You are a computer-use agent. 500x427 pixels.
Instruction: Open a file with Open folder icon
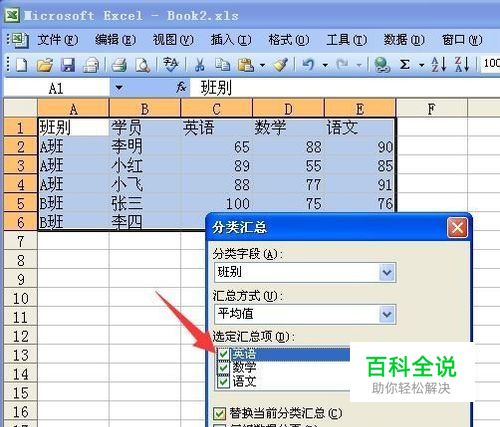click(x=45, y=64)
